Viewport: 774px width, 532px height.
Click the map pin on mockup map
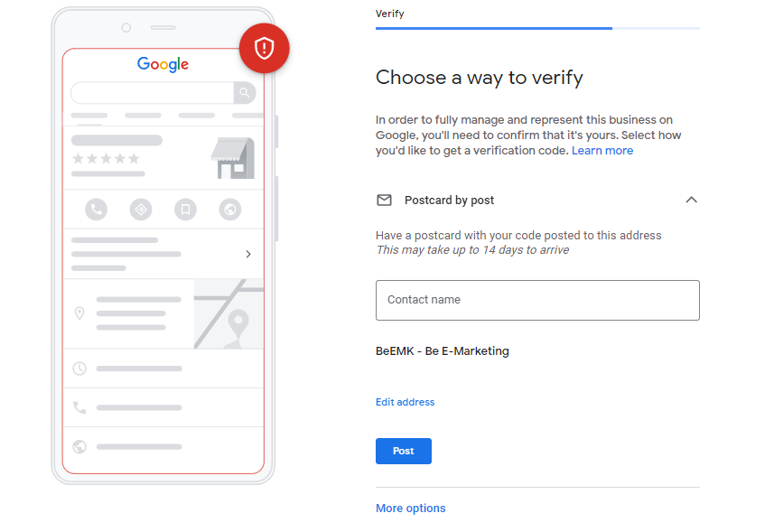238,322
